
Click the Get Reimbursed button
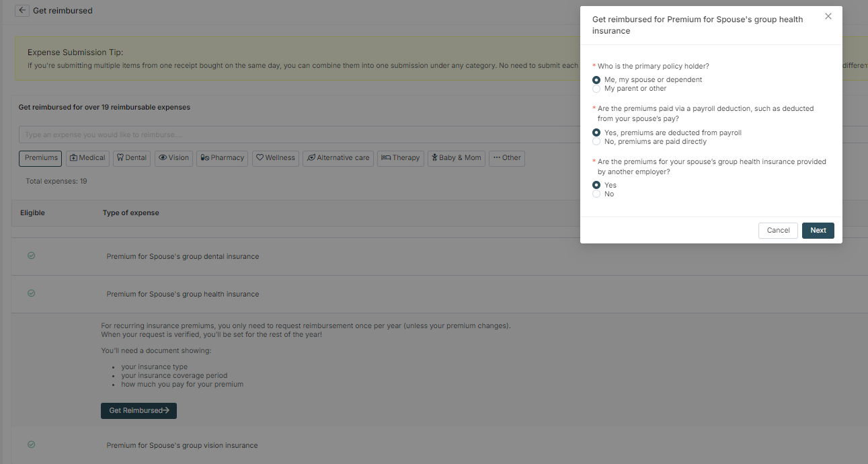pos(139,410)
